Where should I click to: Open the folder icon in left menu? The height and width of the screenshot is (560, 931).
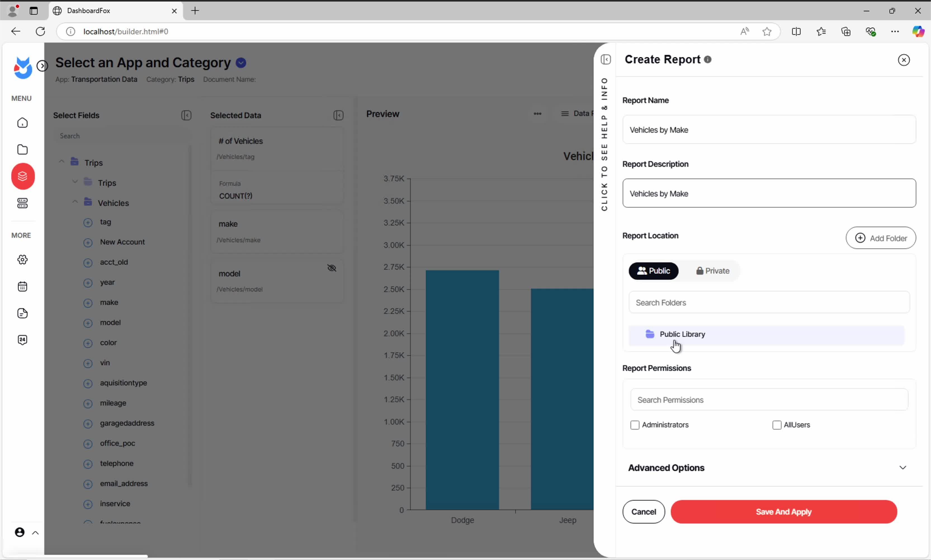point(23,150)
